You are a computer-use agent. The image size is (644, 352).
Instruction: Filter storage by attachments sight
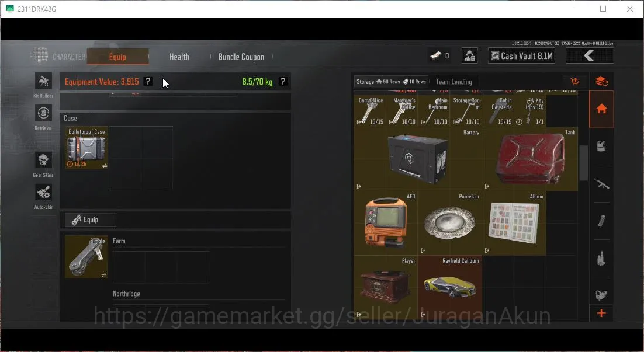point(602,295)
